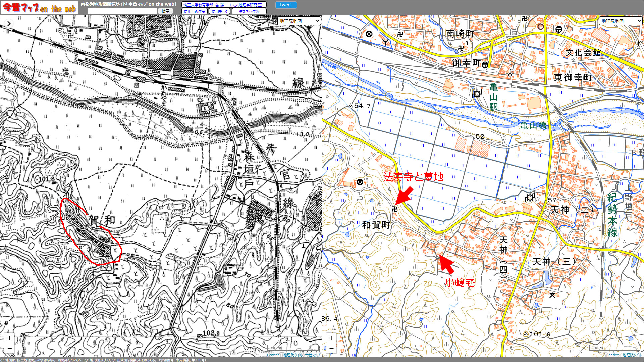Click the 検索 search button
This screenshot has height=362, width=644.
[x=165, y=11]
